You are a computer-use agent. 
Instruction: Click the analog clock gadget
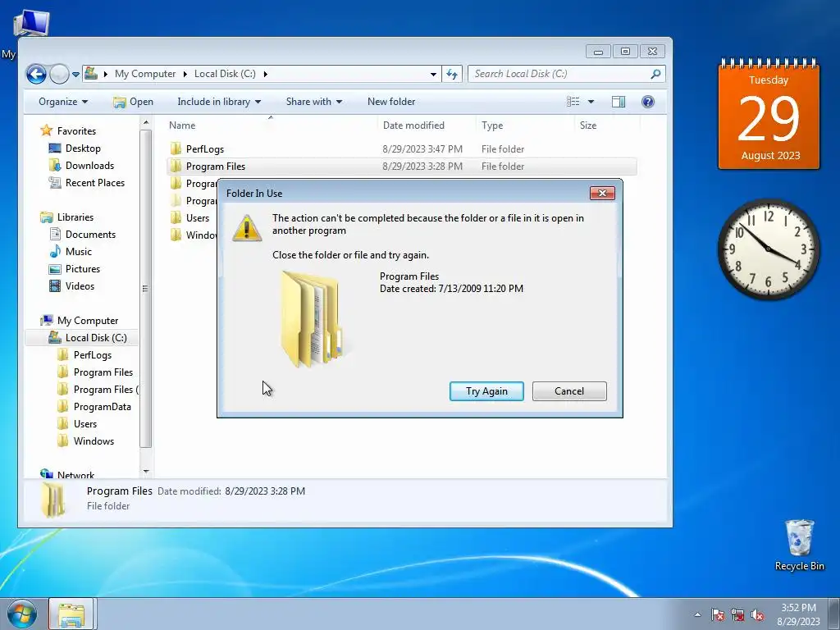tap(768, 249)
